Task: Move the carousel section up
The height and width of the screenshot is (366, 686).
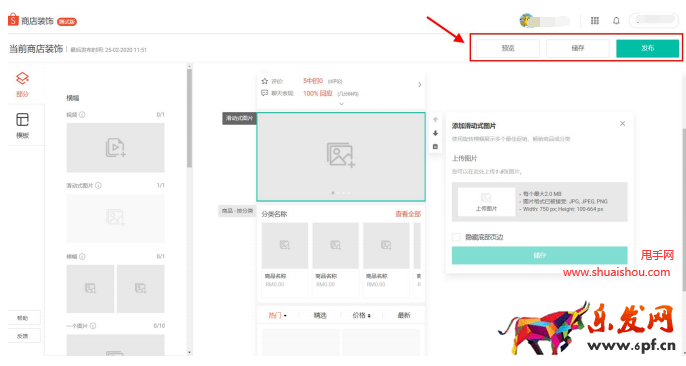Action: point(435,119)
